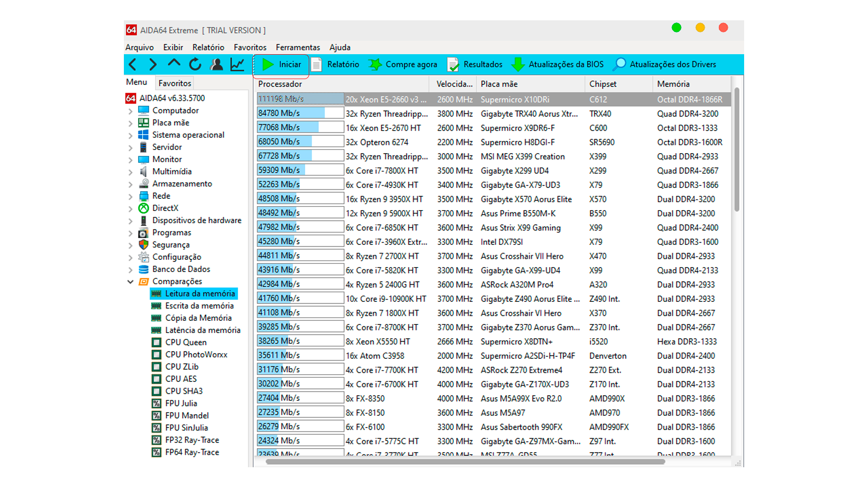This screenshot has width=868, height=488.
Task: Expand the Multimídia tree node
Action: (x=130, y=172)
